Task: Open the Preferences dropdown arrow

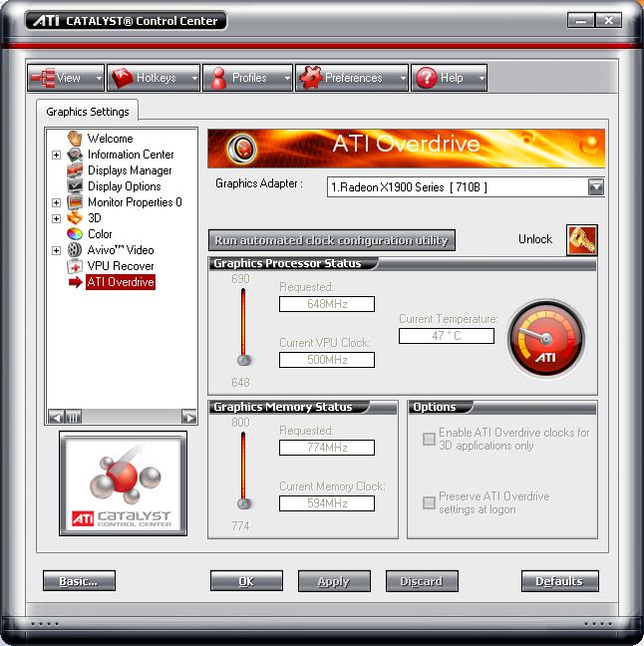Action: point(403,78)
